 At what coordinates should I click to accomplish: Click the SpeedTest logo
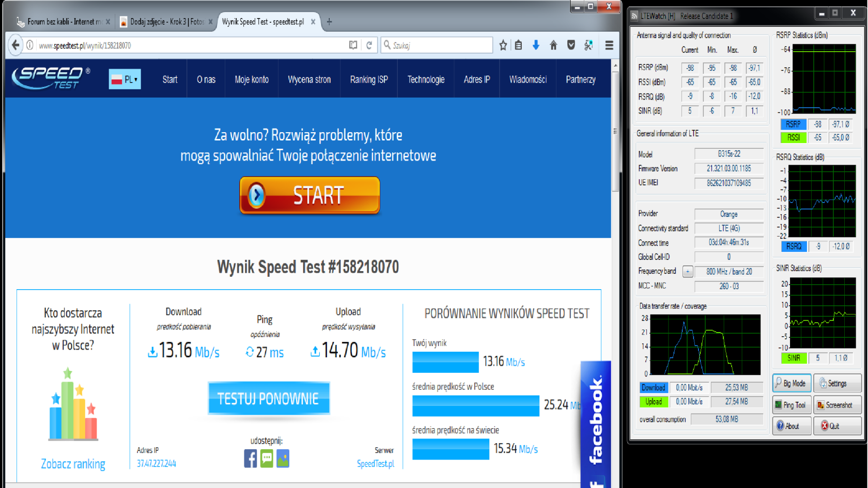tap(51, 78)
